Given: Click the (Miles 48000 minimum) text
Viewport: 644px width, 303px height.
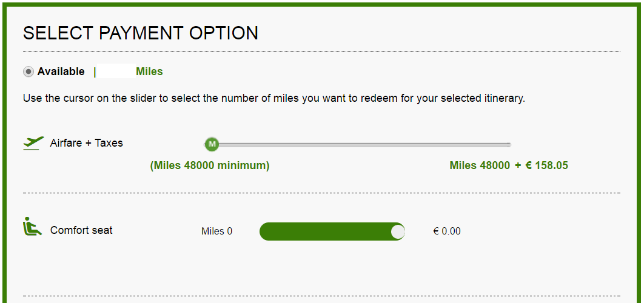Looking at the screenshot, I should coord(210,165).
